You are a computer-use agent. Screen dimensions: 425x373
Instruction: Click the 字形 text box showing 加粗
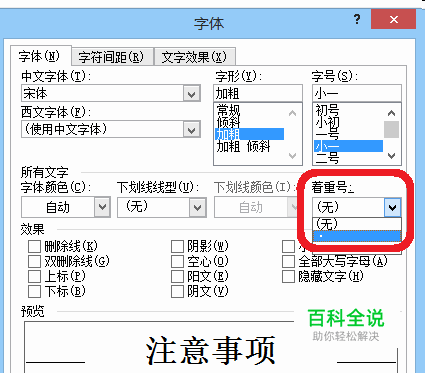[x=258, y=93]
